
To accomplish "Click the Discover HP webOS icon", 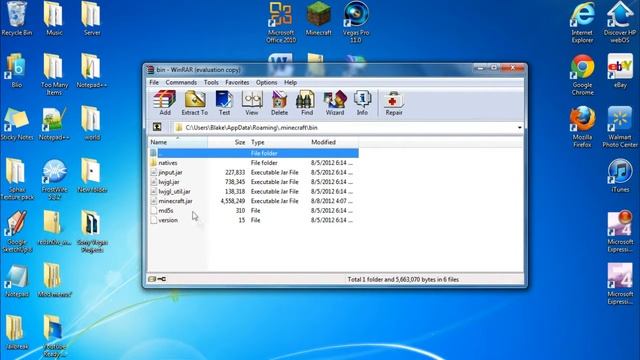I will 620,22.
